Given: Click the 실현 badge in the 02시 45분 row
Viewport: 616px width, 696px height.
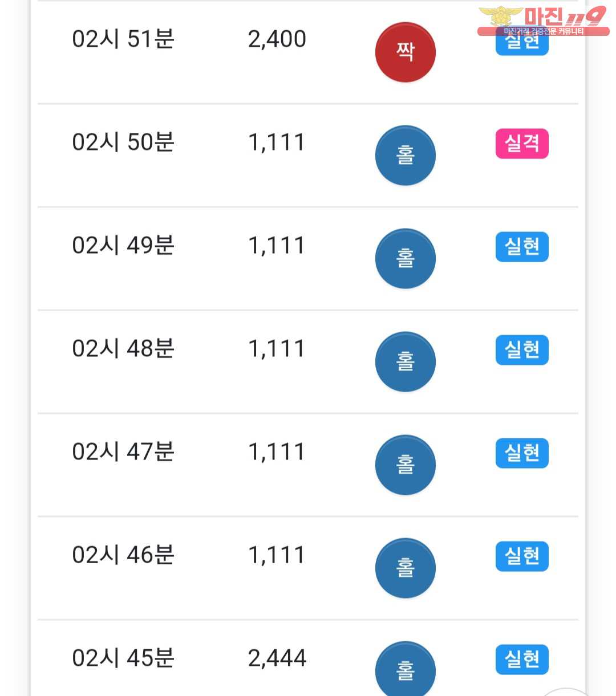Looking at the screenshot, I should (522, 660).
